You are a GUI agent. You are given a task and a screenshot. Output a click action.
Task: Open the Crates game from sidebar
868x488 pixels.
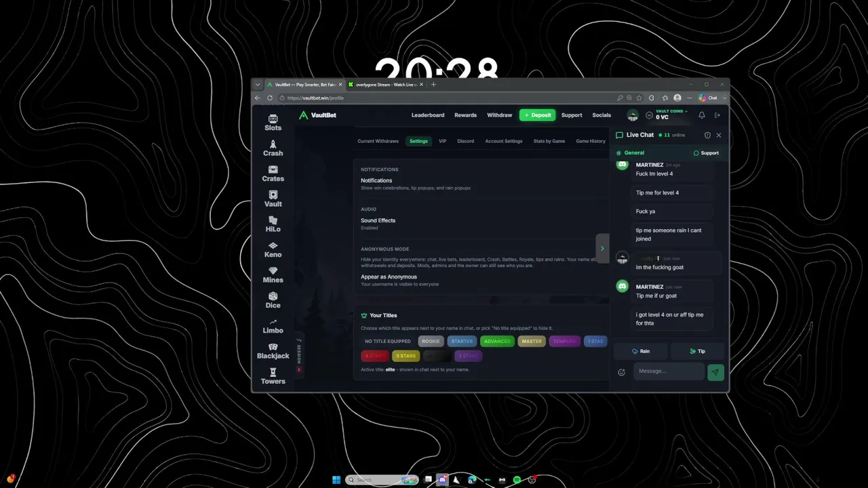pyautogui.click(x=273, y=174)
